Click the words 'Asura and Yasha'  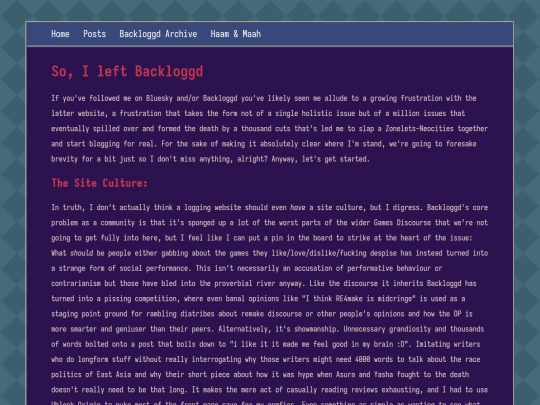[x=364, y=374]
